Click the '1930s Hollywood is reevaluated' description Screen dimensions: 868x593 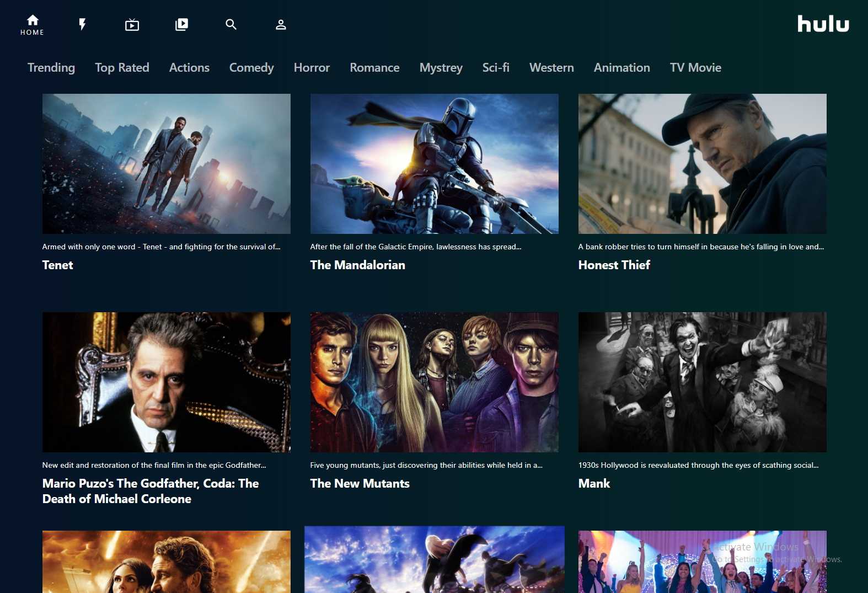point(699,465)
